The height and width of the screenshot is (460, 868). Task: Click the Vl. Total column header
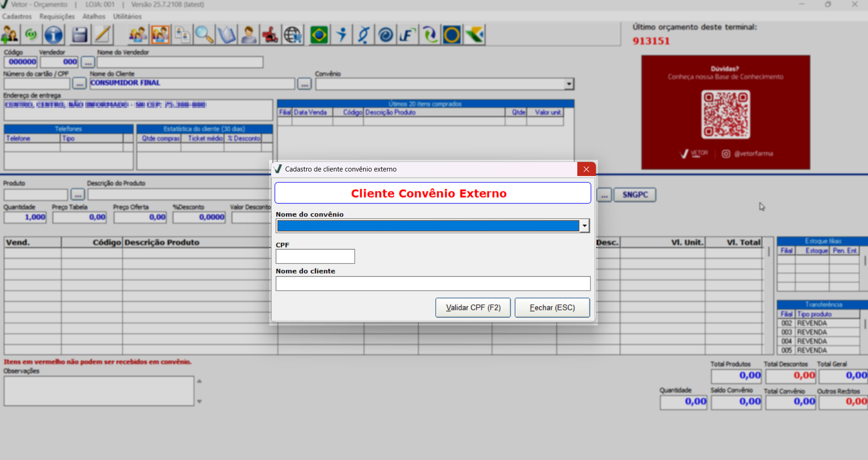pos(733,243)
